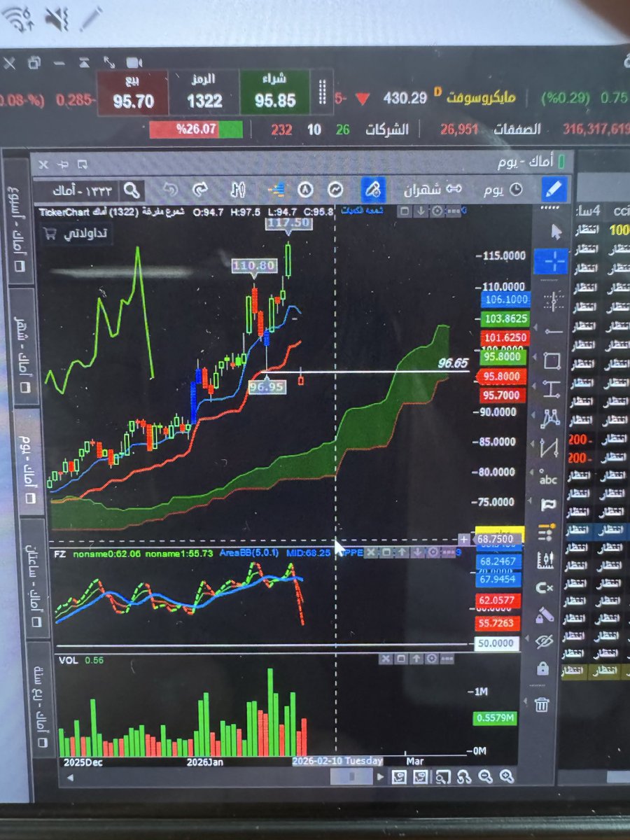Choose the zigzag channel tool
The height and width of the screenshot is (840, 630).
549,447
